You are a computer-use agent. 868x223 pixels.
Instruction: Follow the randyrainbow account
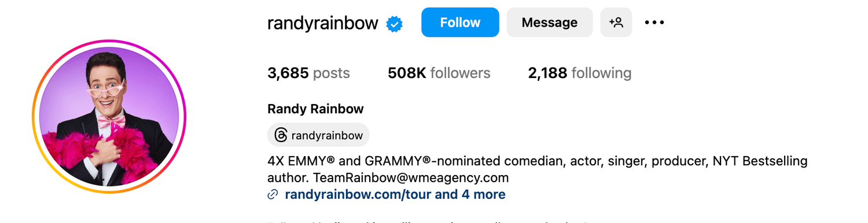[460, 23]
